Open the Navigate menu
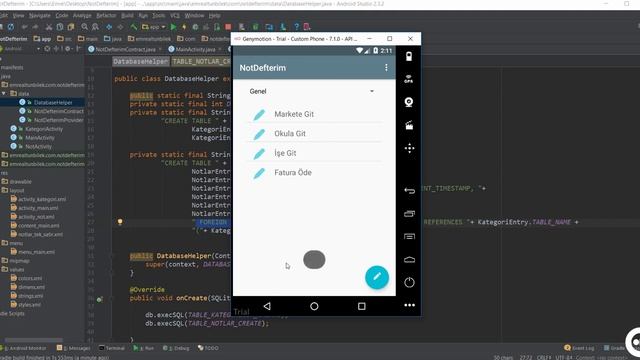Screen dimensions: 640x360 pyautogui.click(x=40, y=16)
